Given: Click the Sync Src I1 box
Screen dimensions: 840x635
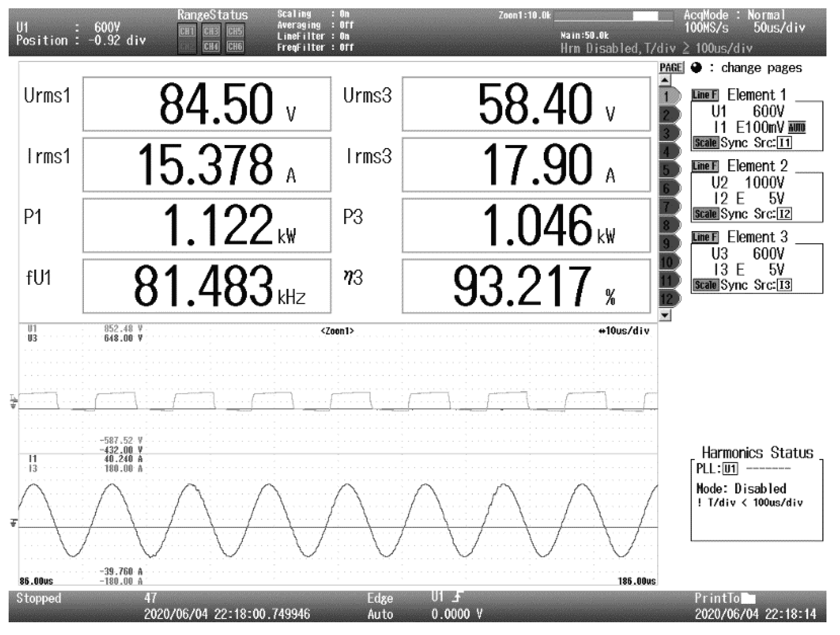Looking at the screenshot, I should coord(784,143).
